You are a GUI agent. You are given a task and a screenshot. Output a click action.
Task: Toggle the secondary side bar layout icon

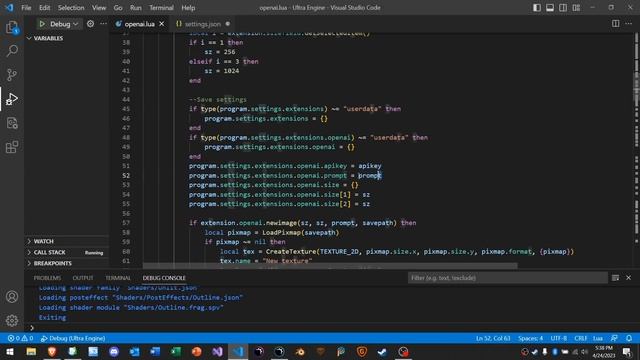[563, 8]
